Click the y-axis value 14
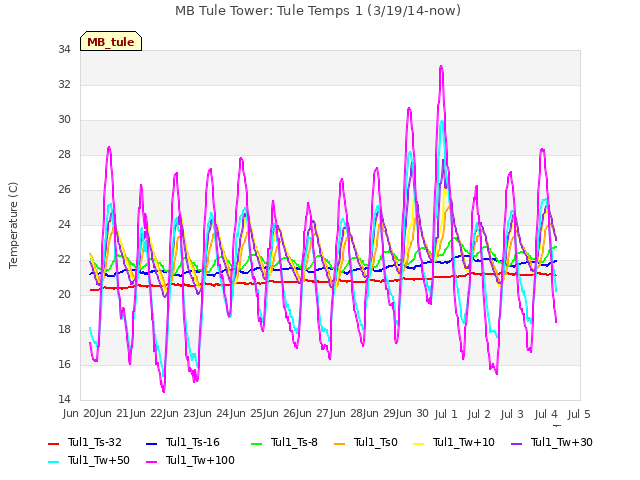The width and height of the screenshot is (640, 480). pyautogui.click(x=64, y=400)
